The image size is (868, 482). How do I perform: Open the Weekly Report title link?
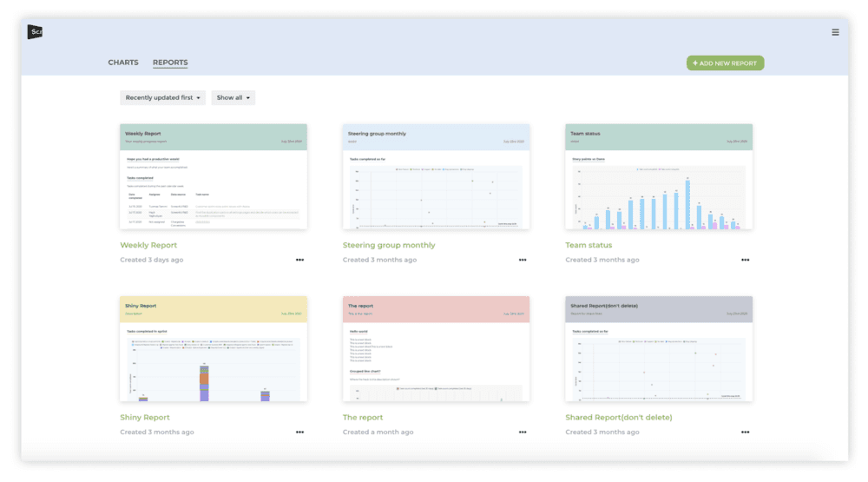click(x=148, y=245)
